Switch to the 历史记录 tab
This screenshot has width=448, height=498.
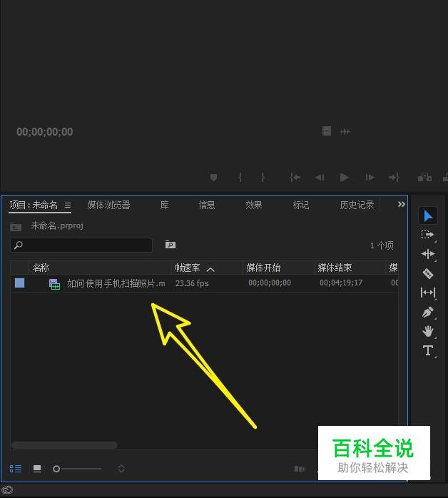pos(357,205)
